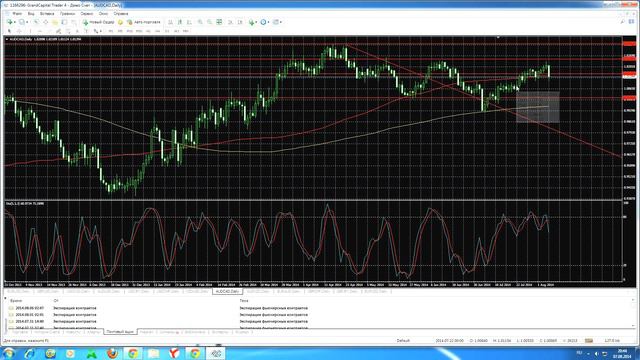Switch timeframe to H1
This screenshot has height=360, width=640.
[148, 31]
